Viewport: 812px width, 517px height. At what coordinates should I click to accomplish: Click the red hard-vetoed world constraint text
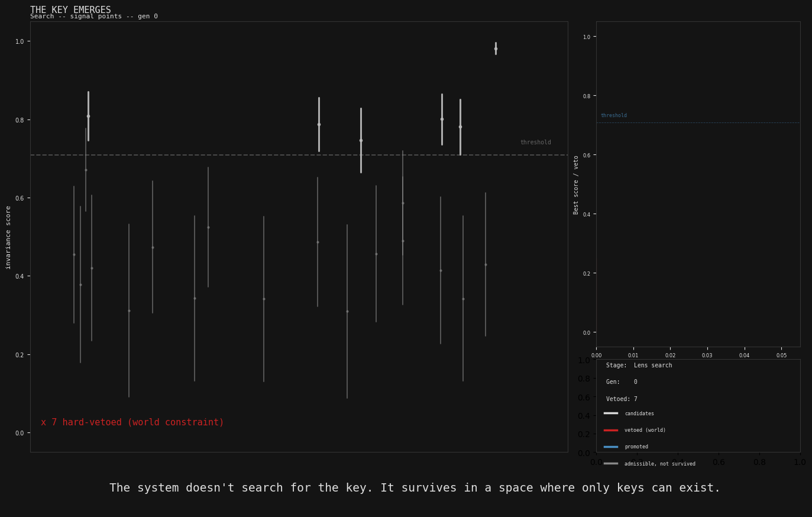pyautogui.click(x=132, y=422)
